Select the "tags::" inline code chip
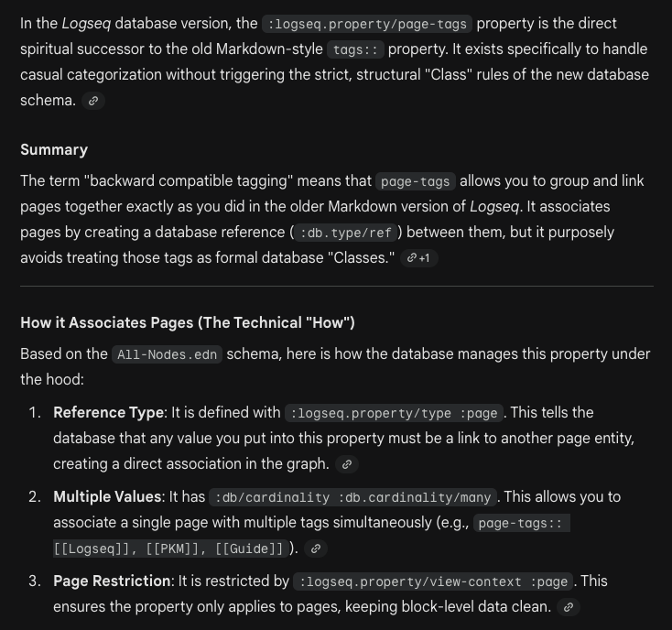The width and height of the screenshot is (672, 630). (x=356, y=49)
